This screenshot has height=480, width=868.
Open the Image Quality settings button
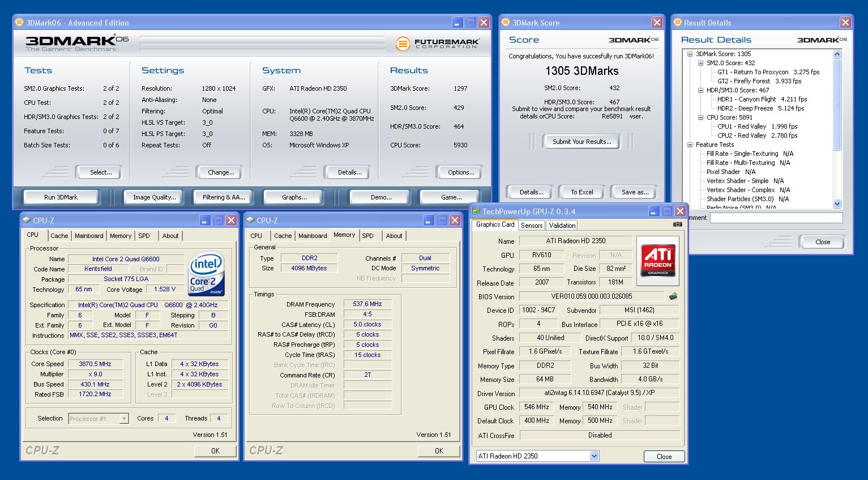coord(154,197)
